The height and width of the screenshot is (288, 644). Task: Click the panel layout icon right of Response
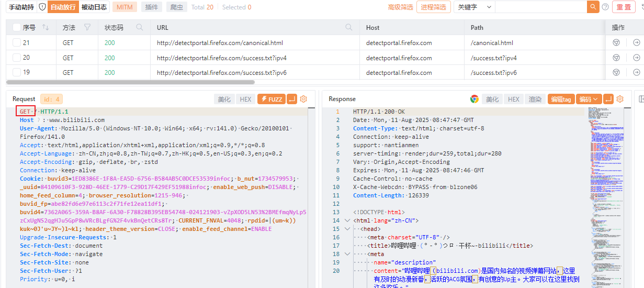tap(641, 99)
